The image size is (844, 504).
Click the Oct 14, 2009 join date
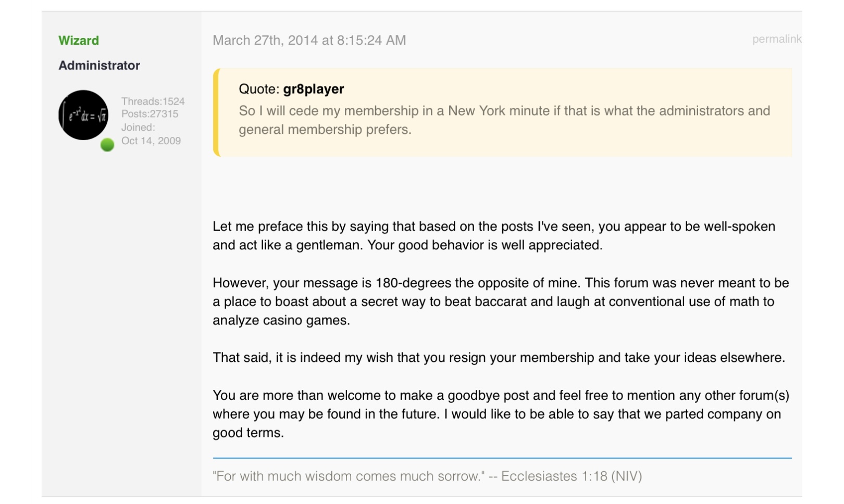pos(151,141)
